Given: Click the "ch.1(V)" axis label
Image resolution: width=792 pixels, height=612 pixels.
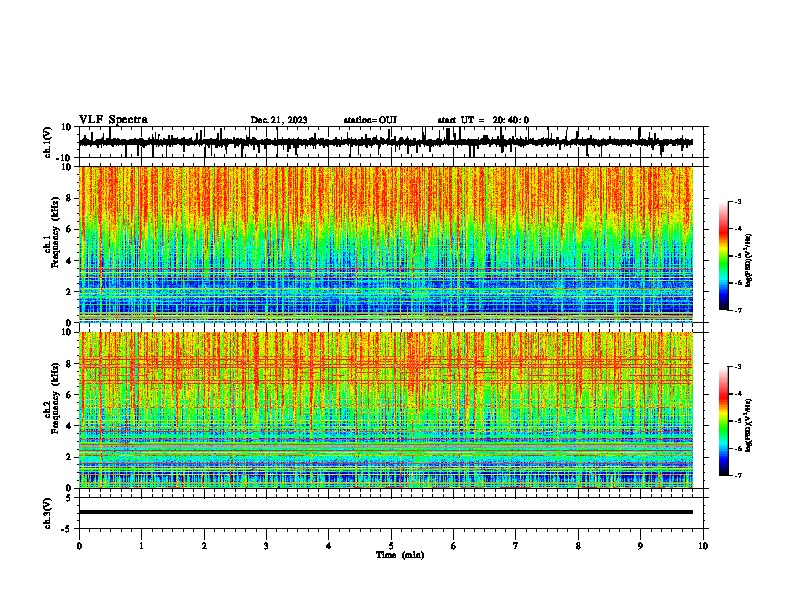Looking at the screenshot, I should point(48,142).
